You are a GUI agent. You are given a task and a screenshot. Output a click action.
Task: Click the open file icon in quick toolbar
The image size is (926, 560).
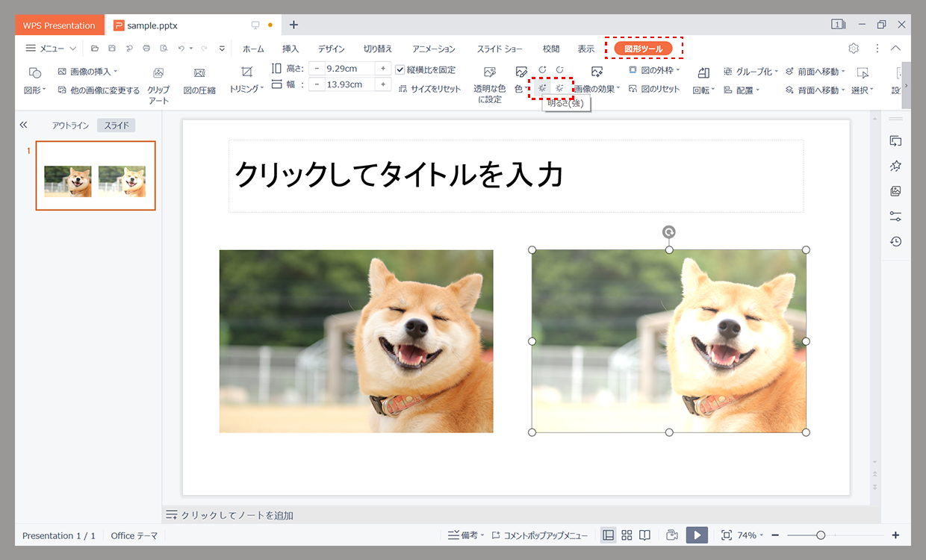click(95, 49)
